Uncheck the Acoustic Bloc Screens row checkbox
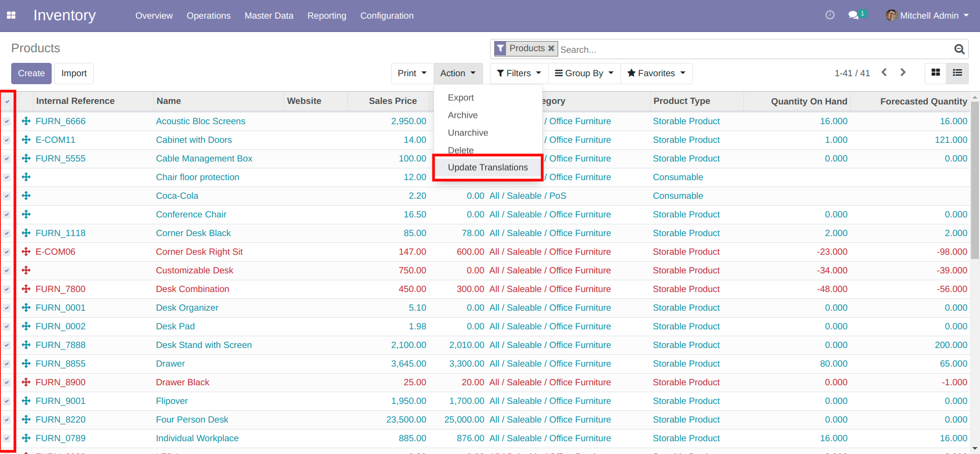This screenshot has height=454, width=980. (x=7, y=121)
